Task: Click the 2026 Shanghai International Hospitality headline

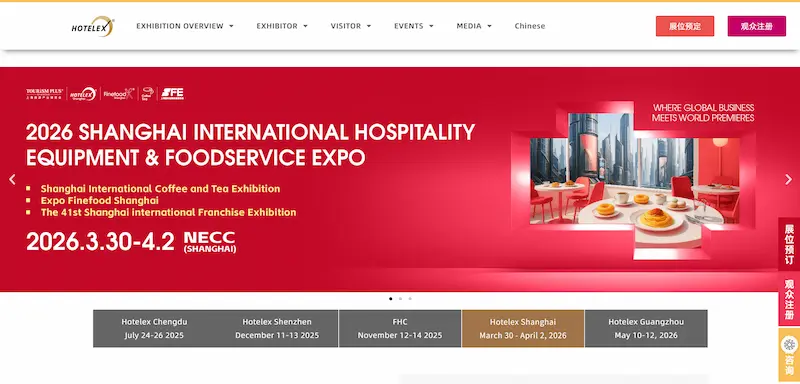Action: pos(251,144)
